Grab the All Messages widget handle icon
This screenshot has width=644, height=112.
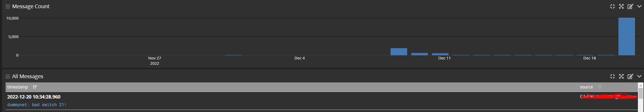(x=8, y=76)
